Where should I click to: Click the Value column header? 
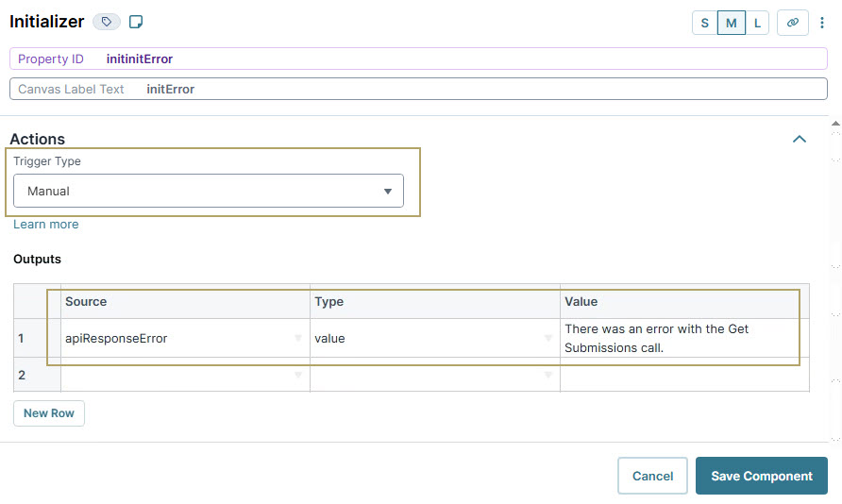click(x=684, y=302)
